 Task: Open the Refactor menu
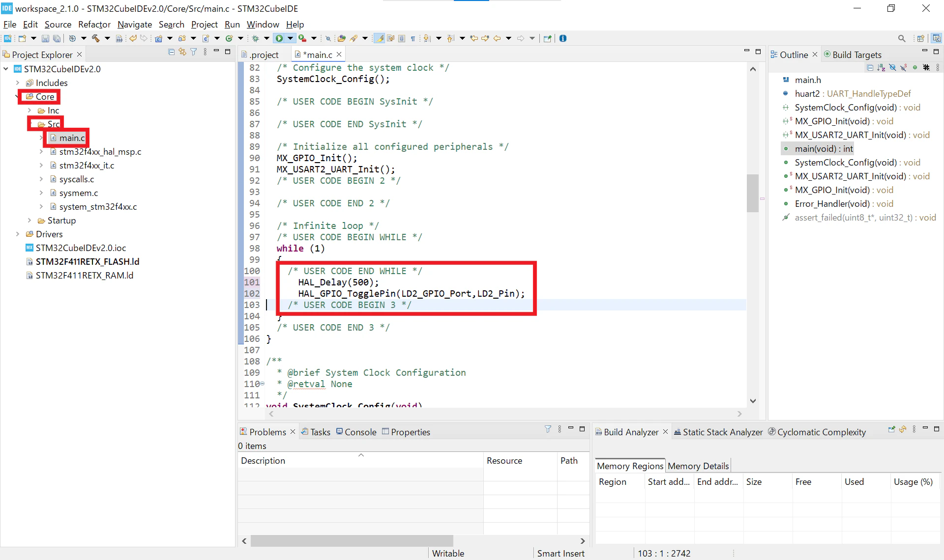pos(94,25)
